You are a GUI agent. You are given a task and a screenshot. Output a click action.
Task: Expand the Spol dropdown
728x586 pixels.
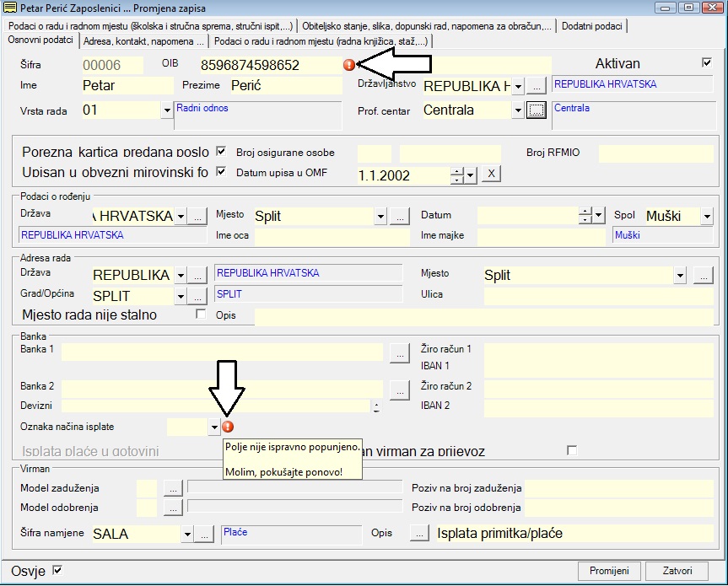(707, 217)
